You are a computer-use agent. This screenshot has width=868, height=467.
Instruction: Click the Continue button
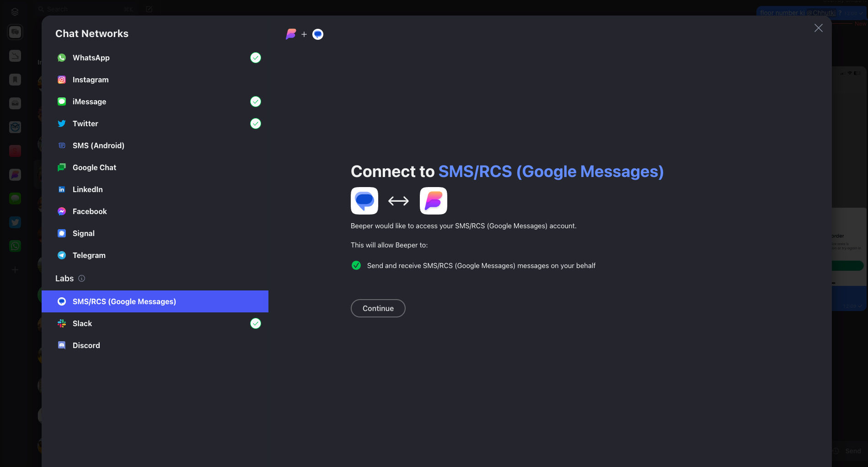click(x=378, y=308)
